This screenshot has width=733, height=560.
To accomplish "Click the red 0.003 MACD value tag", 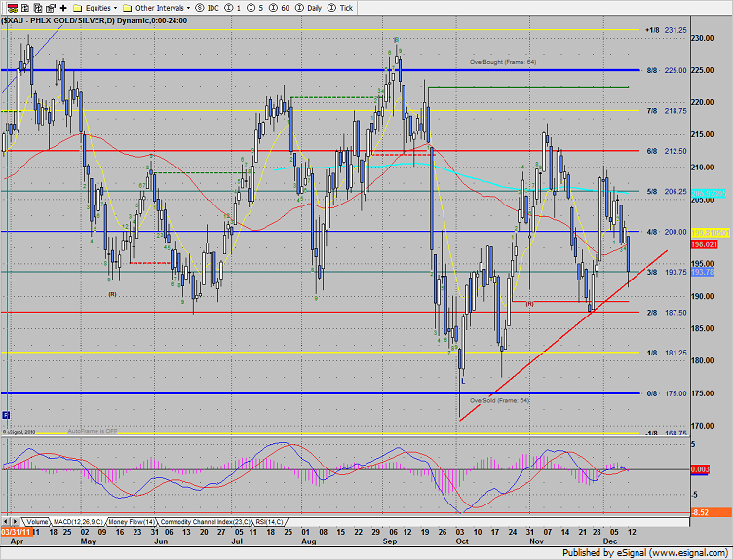I will [700, 469].
